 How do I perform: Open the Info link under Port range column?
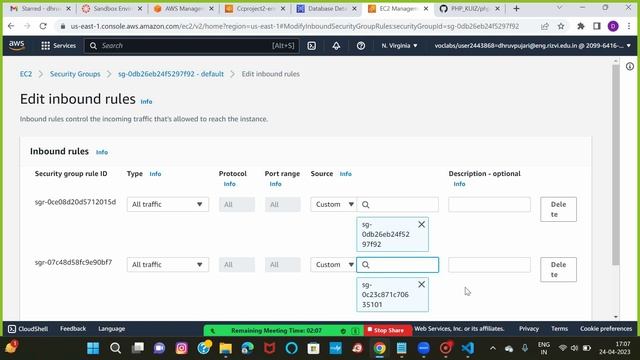(x=276, y=184)
